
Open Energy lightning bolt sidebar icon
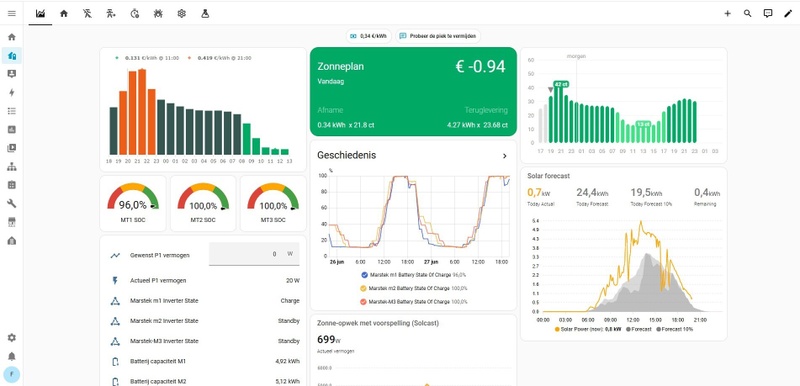point(12,92)
